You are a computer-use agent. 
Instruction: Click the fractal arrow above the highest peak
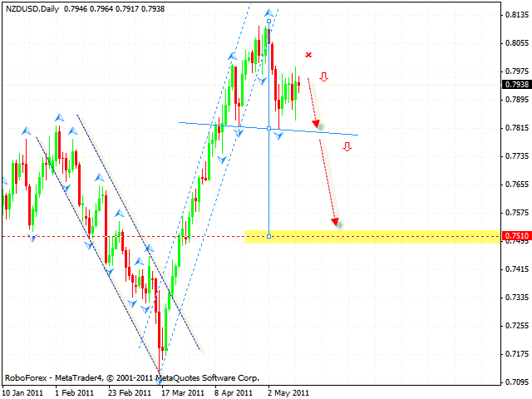268,12
